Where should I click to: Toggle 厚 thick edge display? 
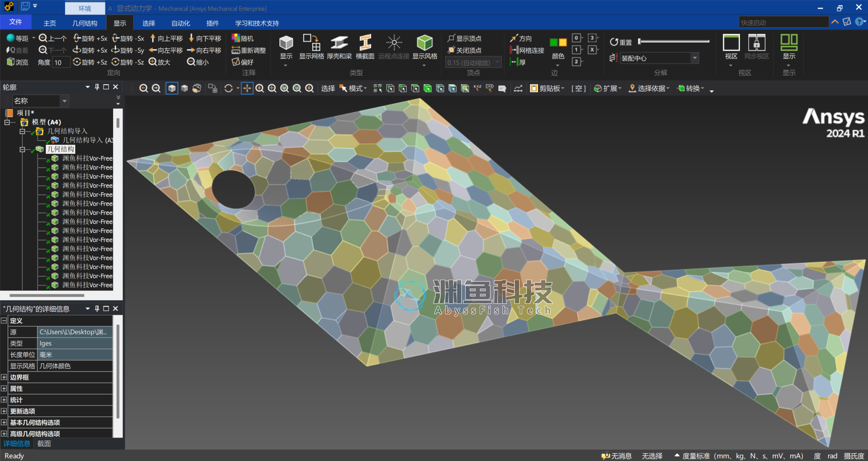coord(518,62)
